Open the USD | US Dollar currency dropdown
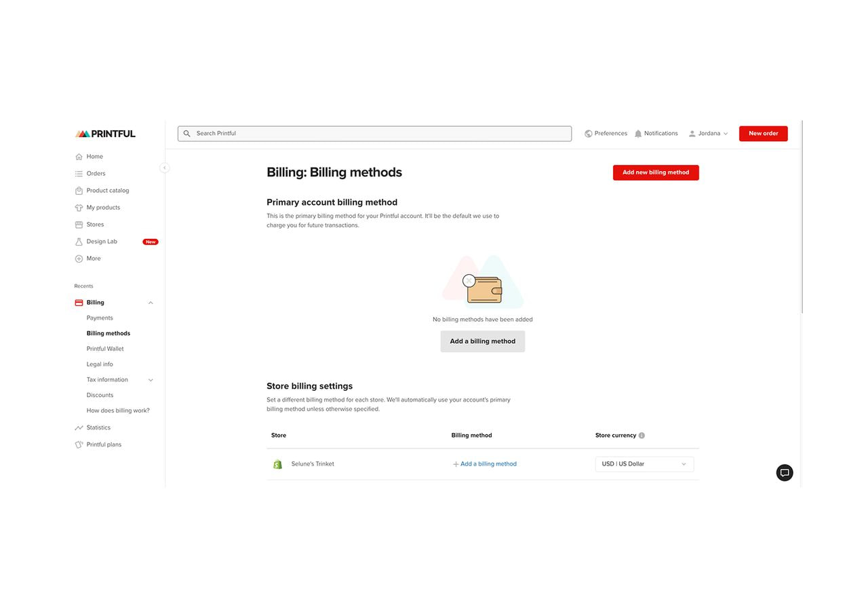 [x=644, y=464]
